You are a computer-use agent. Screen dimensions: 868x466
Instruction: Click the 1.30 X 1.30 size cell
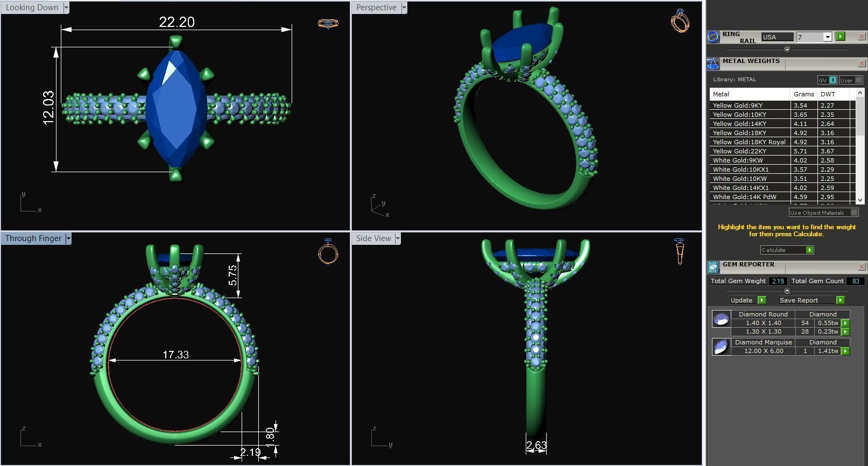coord(763,331)
